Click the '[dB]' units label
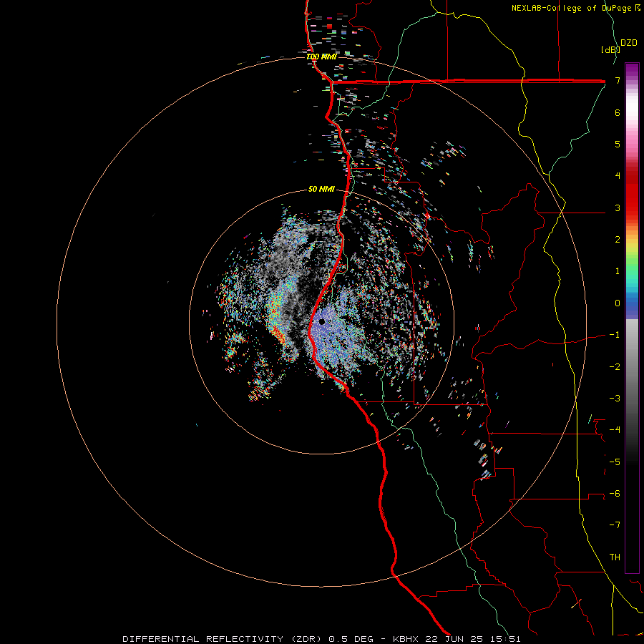The image size is (644, 644). pyautogui.click(x=610, y=49)
